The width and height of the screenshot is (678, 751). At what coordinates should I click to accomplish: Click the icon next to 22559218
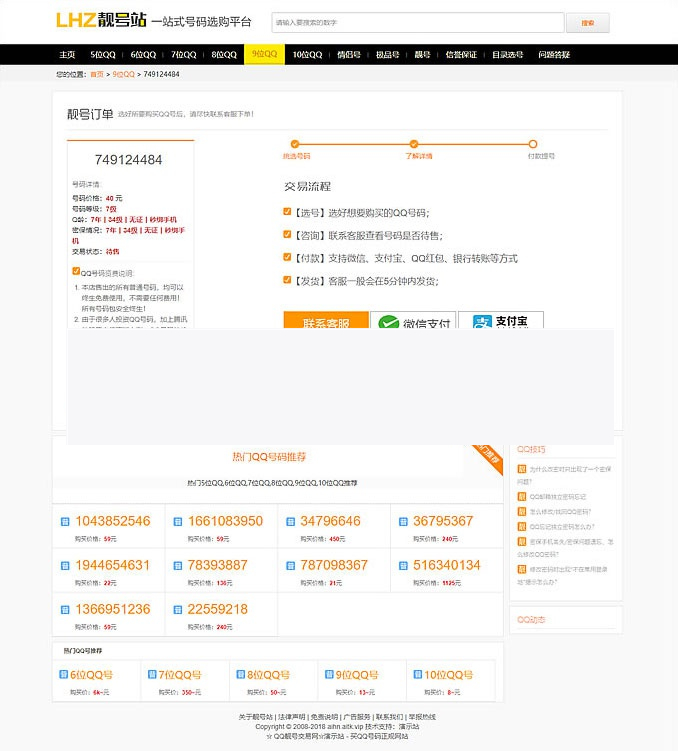pyautogui.click(x=177, y=610)
